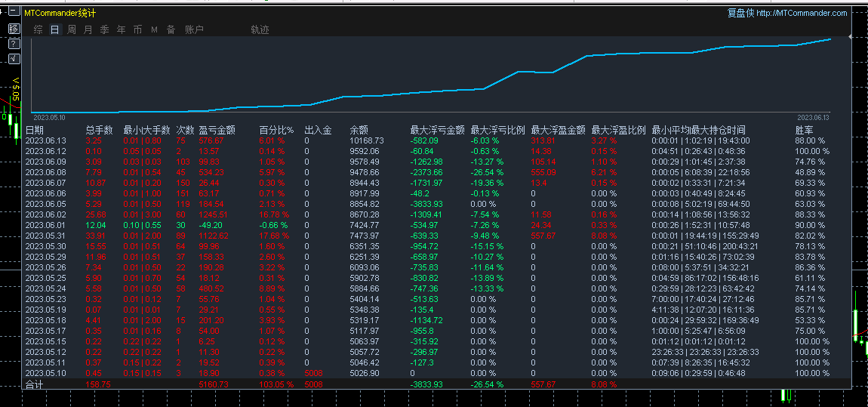Switch to the 年 yearly tab
The width and height of the screenshot is (868, 407).
click(x=122, y=30)
